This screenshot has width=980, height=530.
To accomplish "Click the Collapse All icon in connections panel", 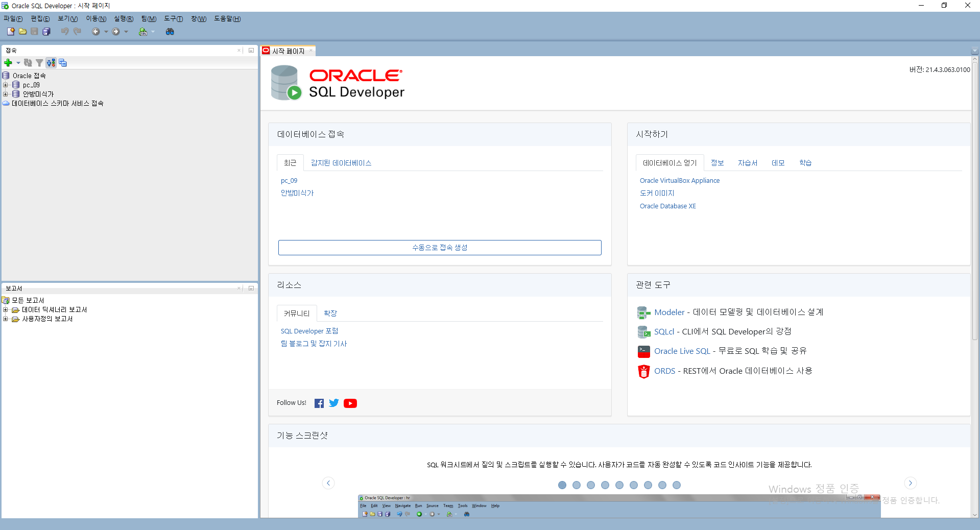I will [63, 63].
